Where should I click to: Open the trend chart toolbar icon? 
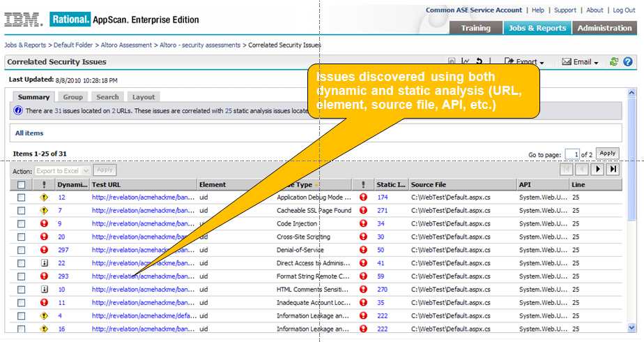[466, 61]
